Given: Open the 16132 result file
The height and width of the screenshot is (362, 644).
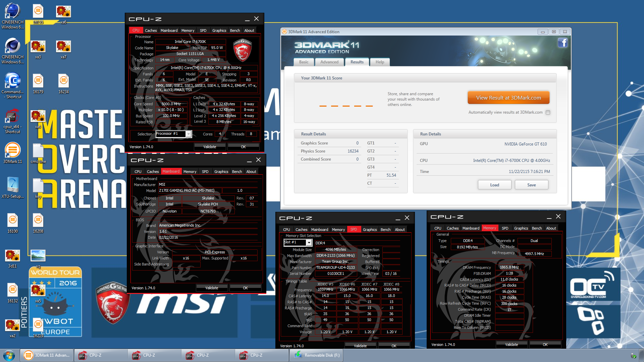Looking at the screenshot, I should [12, 293].
